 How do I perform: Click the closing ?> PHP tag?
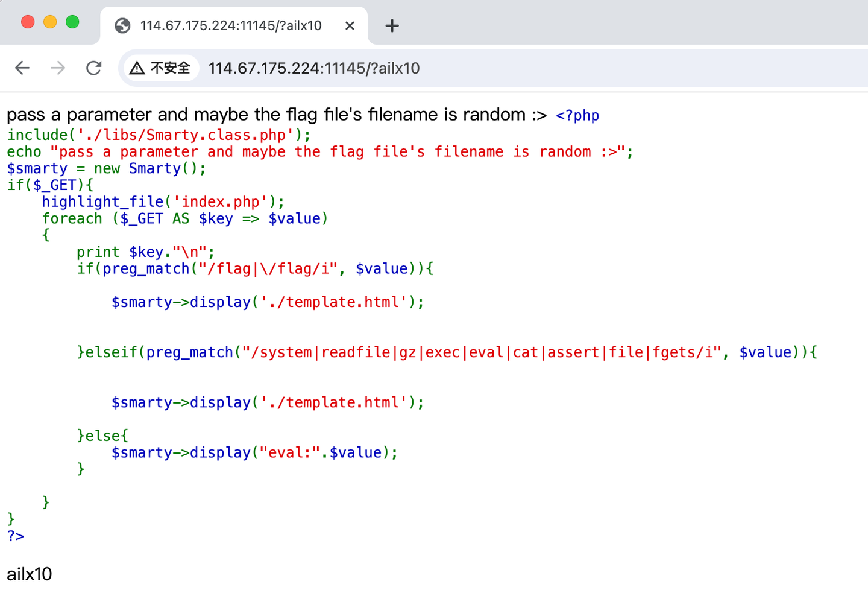[16, 536]
